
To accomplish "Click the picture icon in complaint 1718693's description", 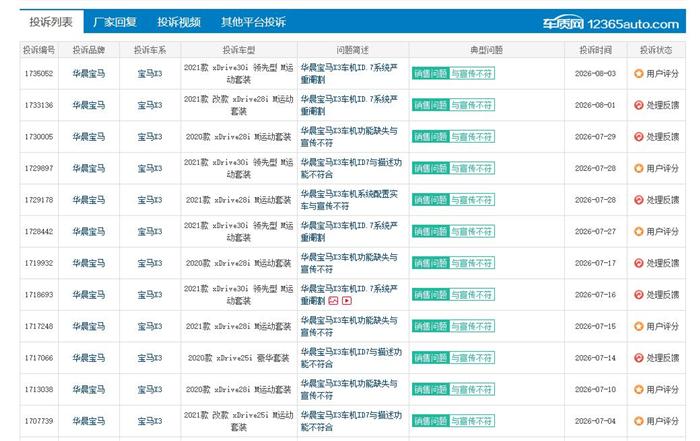I will (333, 301).
